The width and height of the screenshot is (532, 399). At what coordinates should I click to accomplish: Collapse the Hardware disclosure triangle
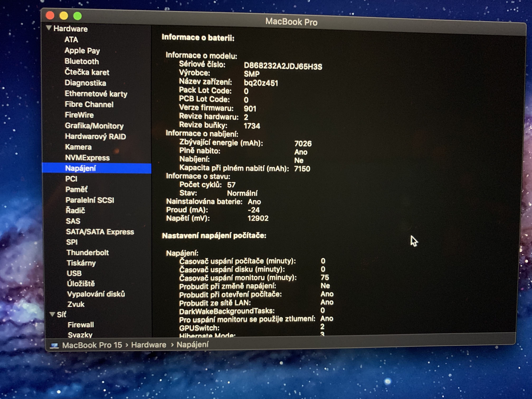tap(49, 28)
